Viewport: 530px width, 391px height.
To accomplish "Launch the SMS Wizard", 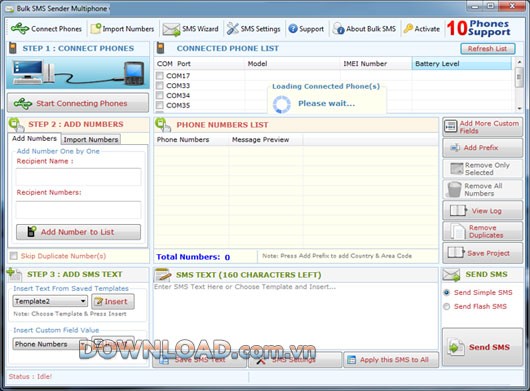I will (x=190, y=29).
